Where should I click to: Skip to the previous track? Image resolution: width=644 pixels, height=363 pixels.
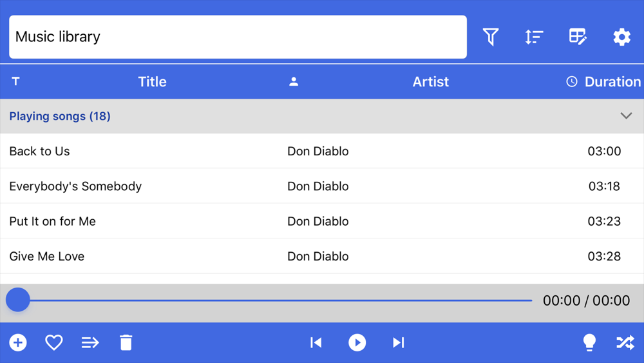pos(316,342)
